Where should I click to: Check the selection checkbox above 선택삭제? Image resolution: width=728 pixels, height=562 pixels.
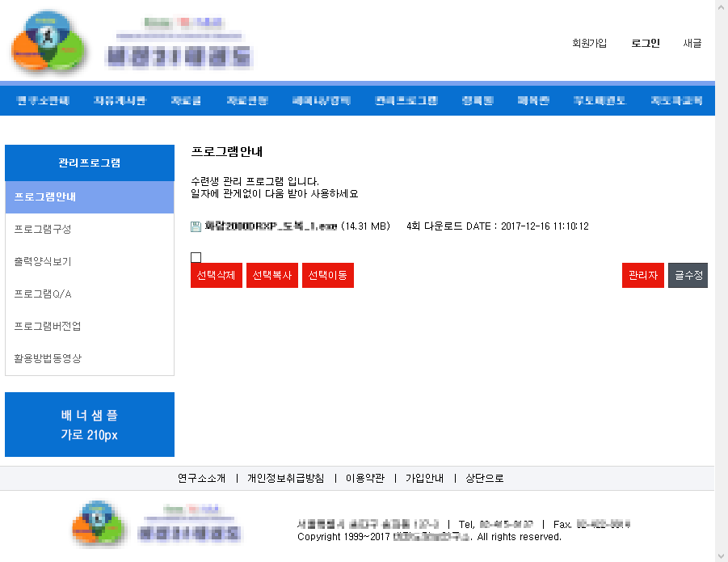(195, 256)
